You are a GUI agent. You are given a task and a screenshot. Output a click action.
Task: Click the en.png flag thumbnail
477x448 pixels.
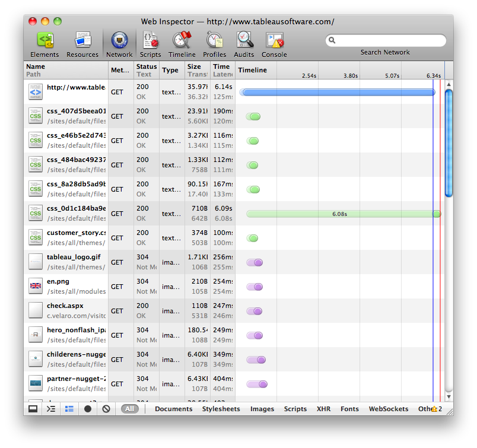36,286
